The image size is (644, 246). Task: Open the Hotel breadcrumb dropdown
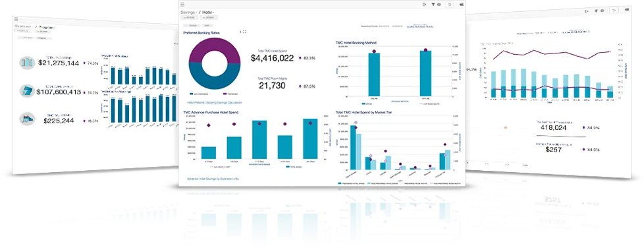[209, 13]
